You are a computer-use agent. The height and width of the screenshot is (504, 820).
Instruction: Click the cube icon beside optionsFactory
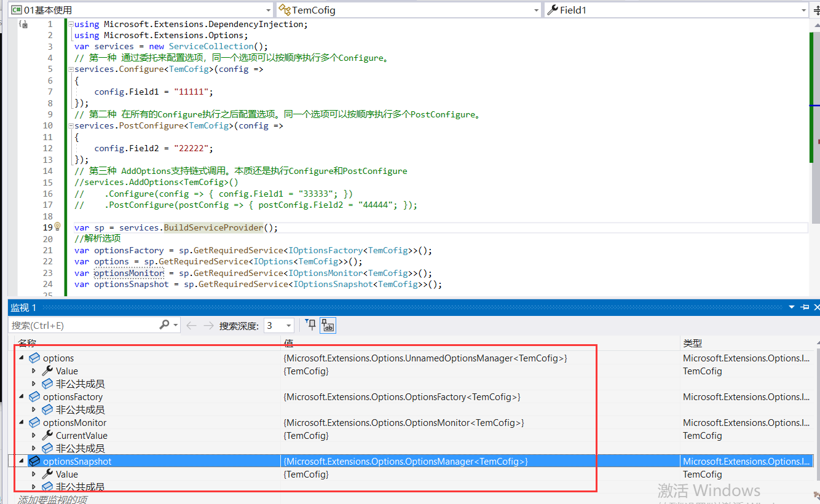pyautogui.click(x=34, y=397)
